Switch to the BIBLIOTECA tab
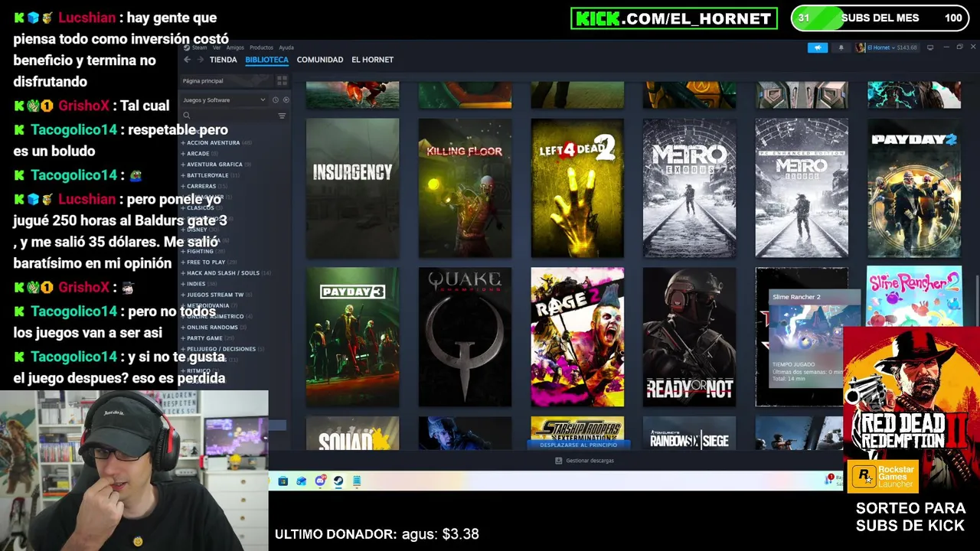Viewport: 980px width, 551px height. 266,60
